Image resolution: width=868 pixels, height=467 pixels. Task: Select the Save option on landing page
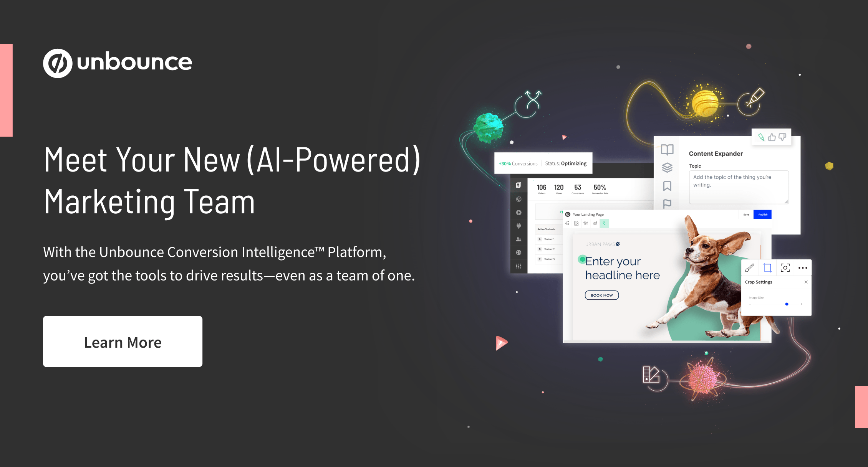click(747, 215)
